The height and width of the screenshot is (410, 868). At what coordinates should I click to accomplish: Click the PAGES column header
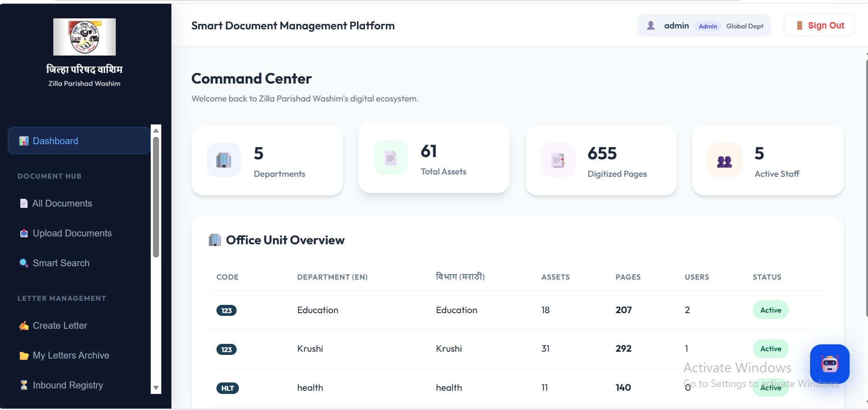coord(628,277)
